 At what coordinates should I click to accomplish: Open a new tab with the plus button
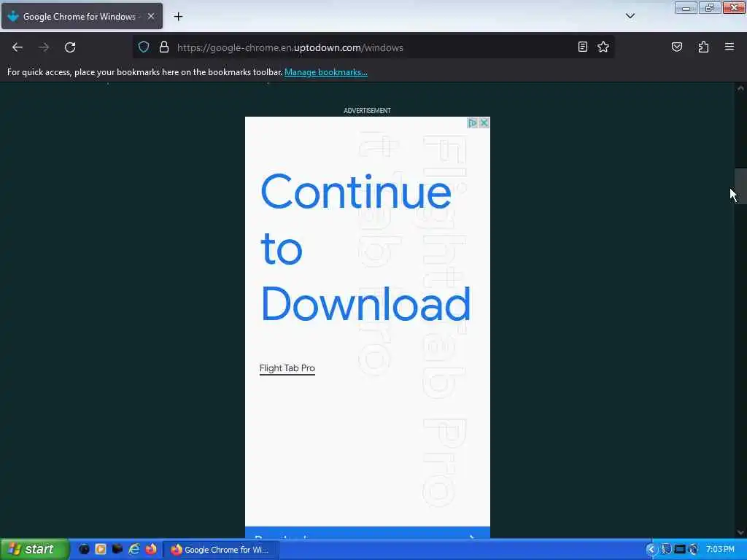[178, 17]
